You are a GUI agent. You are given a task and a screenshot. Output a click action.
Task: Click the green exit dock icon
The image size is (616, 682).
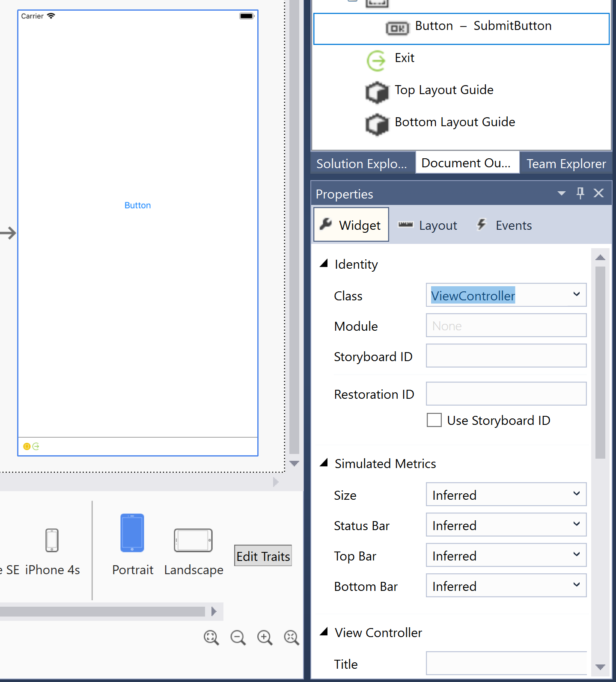point(36,446)
